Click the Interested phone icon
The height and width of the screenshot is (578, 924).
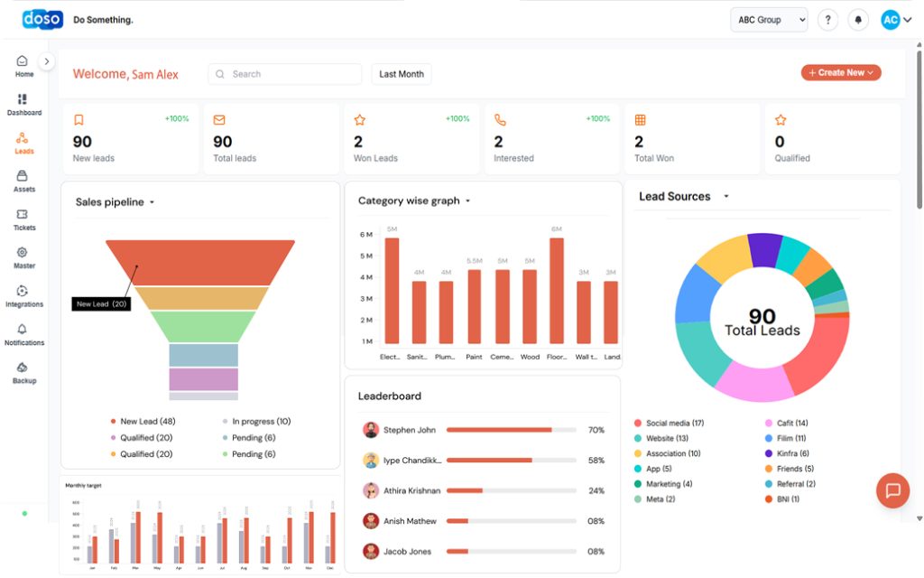(500, 120)
